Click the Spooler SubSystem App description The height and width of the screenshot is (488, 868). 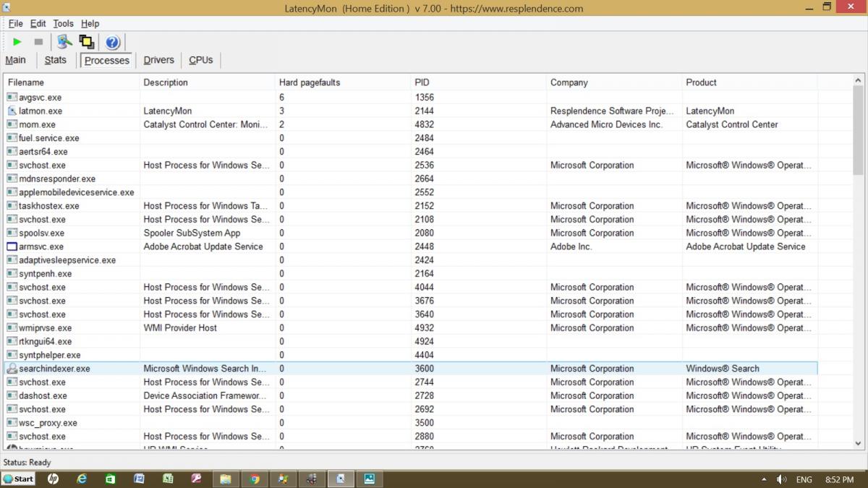(x=192, y=234)
